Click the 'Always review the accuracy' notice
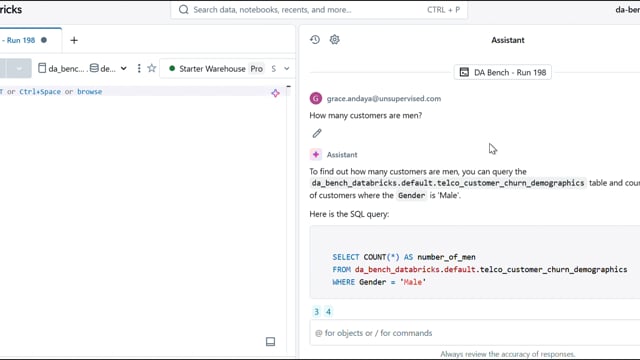 coord(507,354)
